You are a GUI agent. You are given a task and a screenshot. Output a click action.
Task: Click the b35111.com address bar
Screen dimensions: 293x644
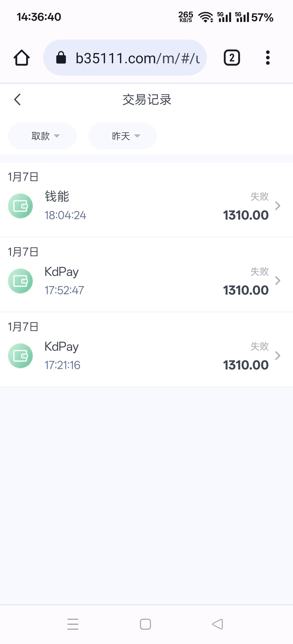[x=137, y=58]
